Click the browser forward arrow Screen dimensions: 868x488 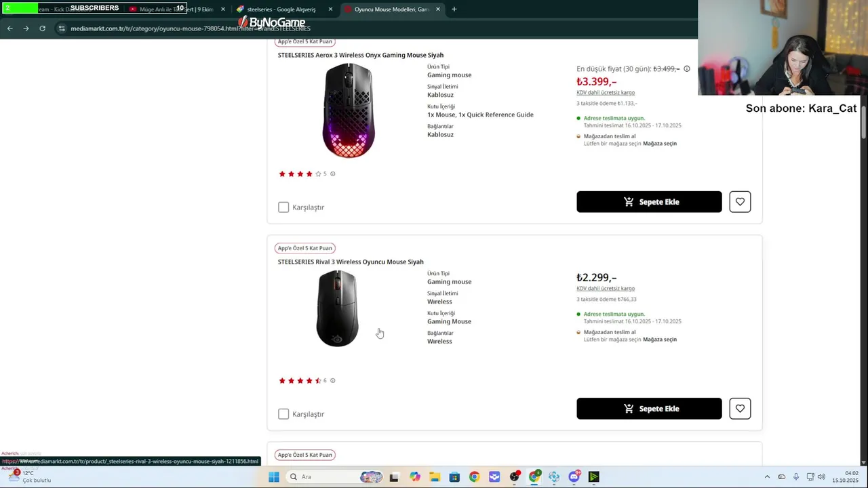tap(26, 28)
